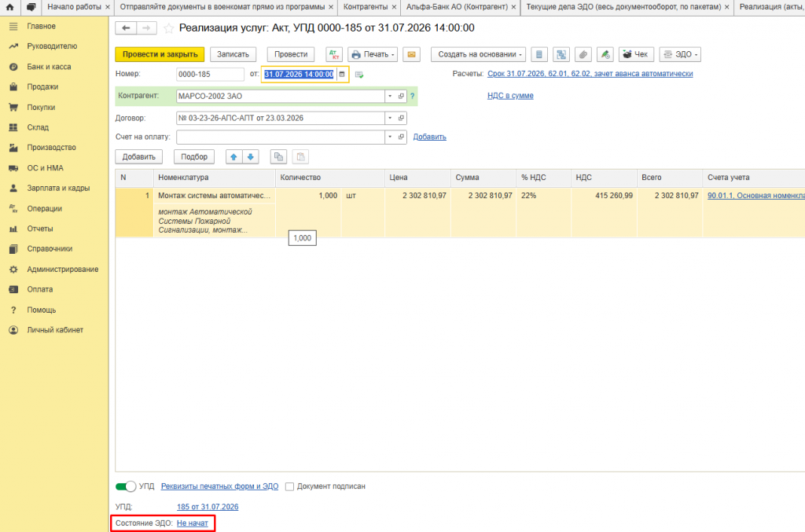805x532 pixels.
Task: Expand the Договор dropdown list
Action: point(390,118)
